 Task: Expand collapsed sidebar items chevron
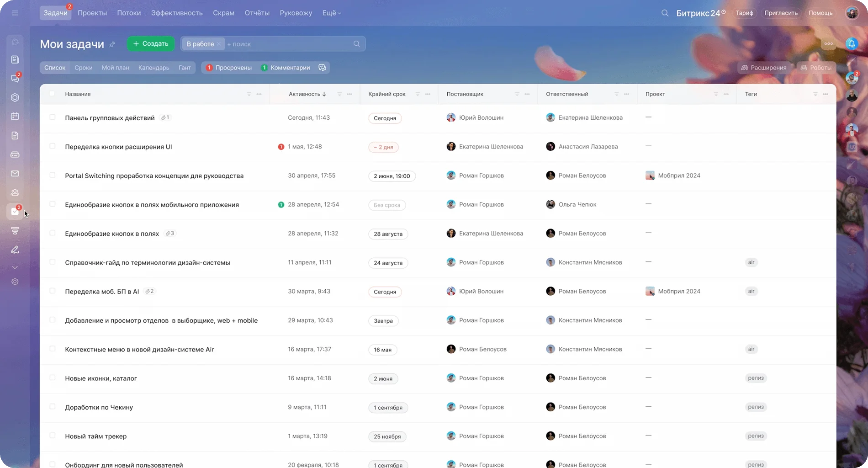tap(15, 267)
